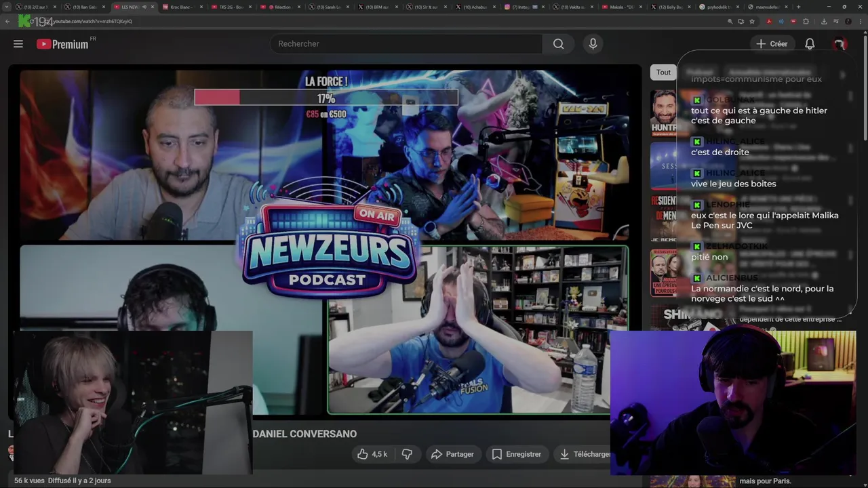868x488 pixels.
Task: Click the youtube.com address bar URL
Action: (92, 21)
